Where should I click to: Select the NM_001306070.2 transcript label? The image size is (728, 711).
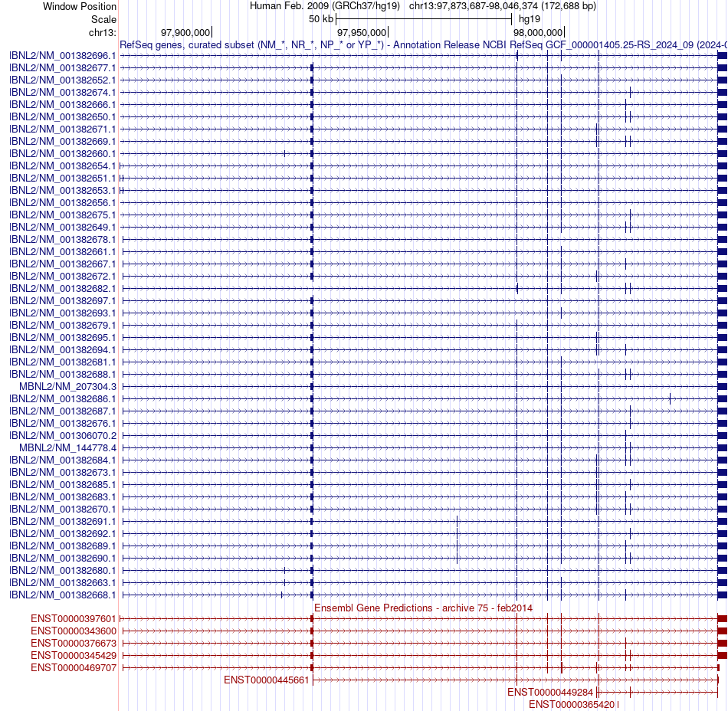(x=63, y=436)
